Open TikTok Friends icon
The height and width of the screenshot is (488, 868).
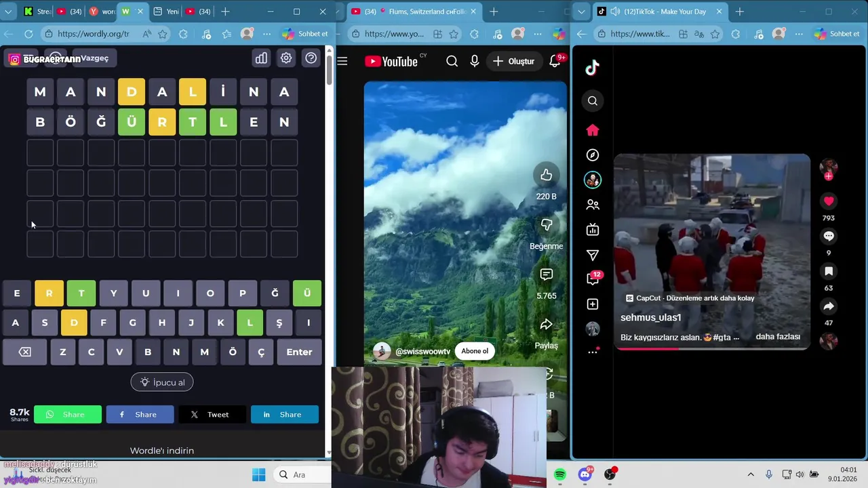(x=593, y=205)
